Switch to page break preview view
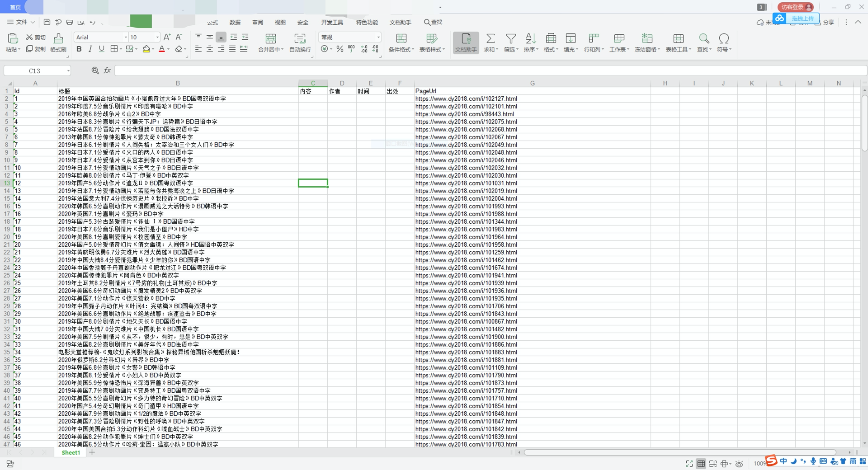The width and height of the screenshot is (868, 470). 713,464
